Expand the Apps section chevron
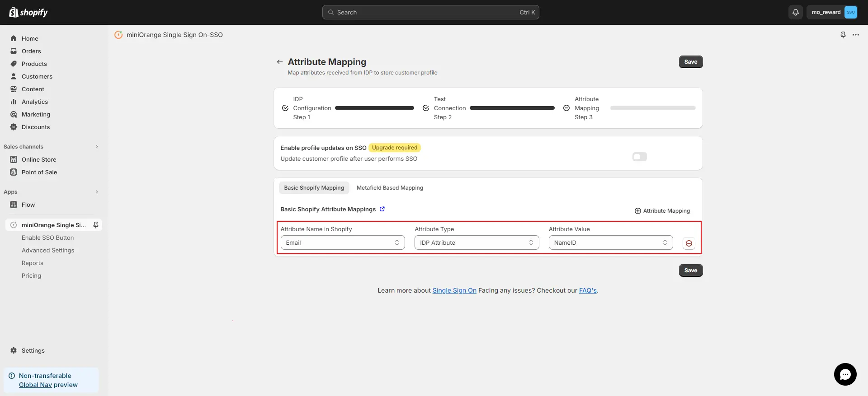 [x=97, y=192]
